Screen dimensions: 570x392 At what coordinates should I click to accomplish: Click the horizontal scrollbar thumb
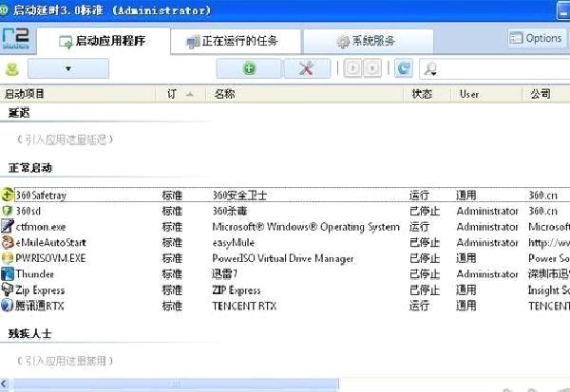click(x=176, y=384)
